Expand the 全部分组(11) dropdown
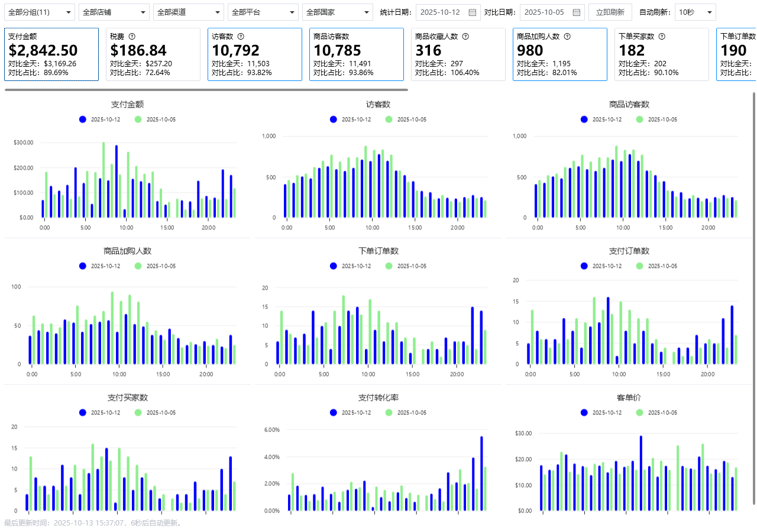This screenshot has height=532, width=757. [x=40, y=12]
